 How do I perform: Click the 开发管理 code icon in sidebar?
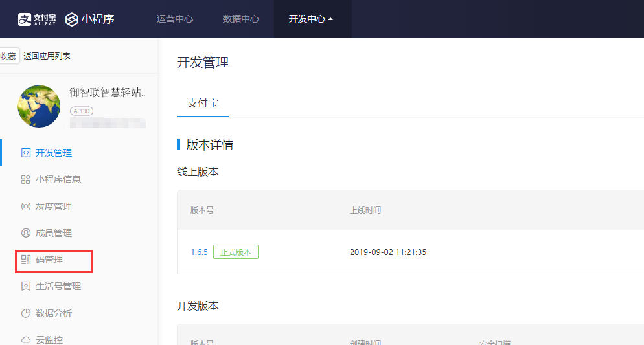pos(26,153)
